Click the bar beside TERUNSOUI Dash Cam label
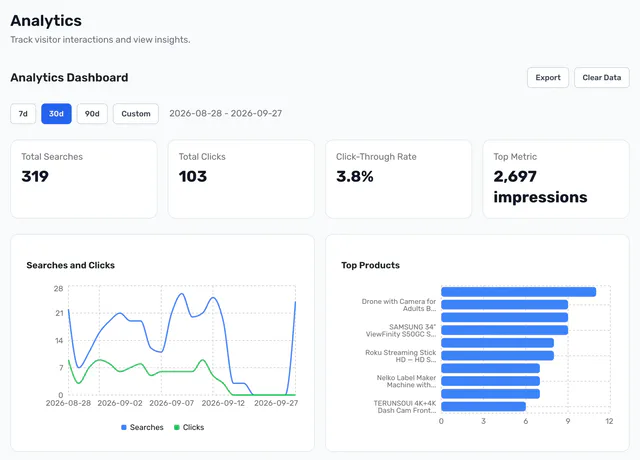Image resolution: width=640 pixels, height=460 pixels. point(483,407)
